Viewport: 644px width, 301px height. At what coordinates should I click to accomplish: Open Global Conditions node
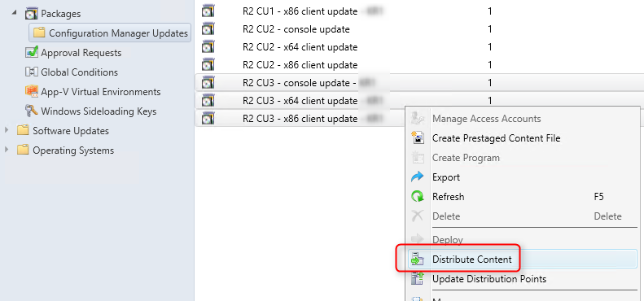coord(79,72)
